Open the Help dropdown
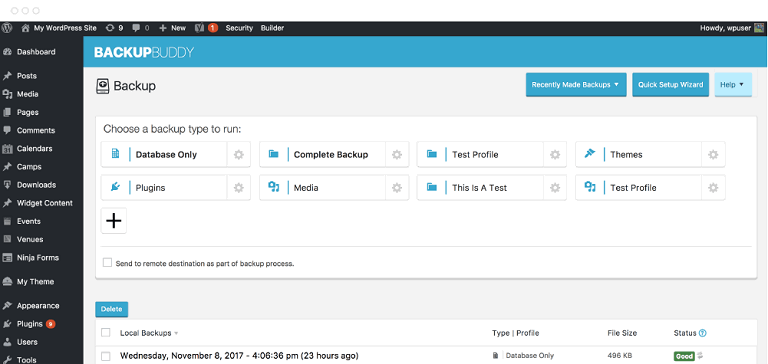The height and width of the screenshot is (364, 768). [x=733, y=85]
